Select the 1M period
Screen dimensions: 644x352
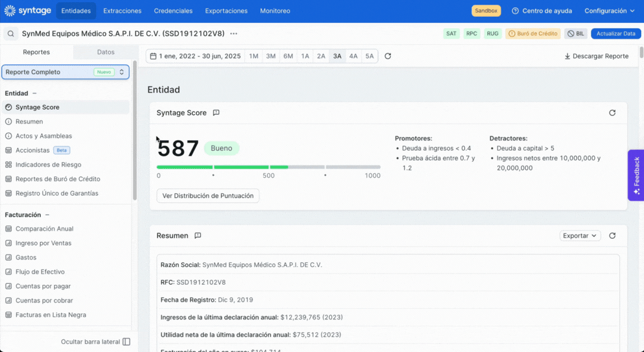coord(254,56)
